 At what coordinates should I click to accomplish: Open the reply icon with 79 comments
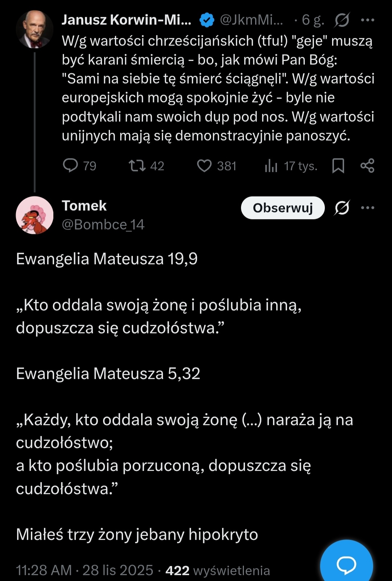70,166
